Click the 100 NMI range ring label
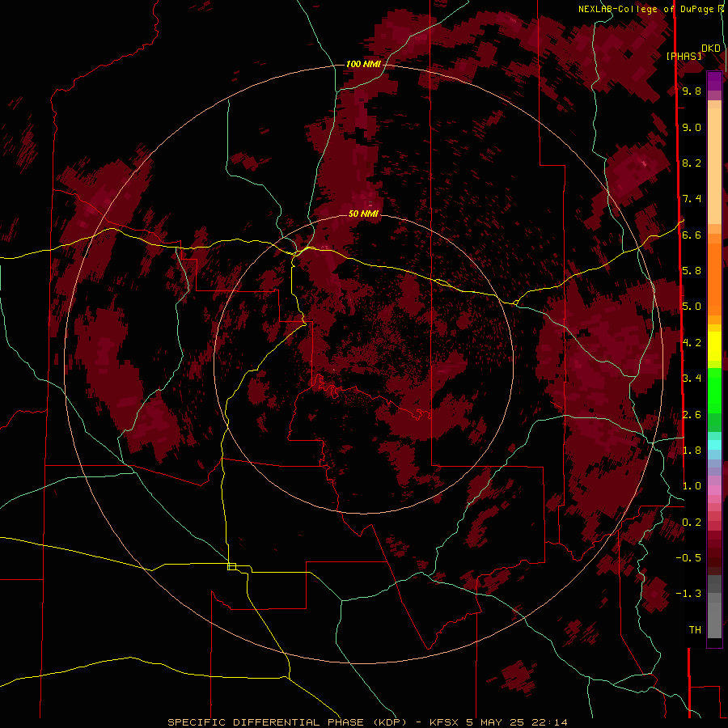 (363, 64)
